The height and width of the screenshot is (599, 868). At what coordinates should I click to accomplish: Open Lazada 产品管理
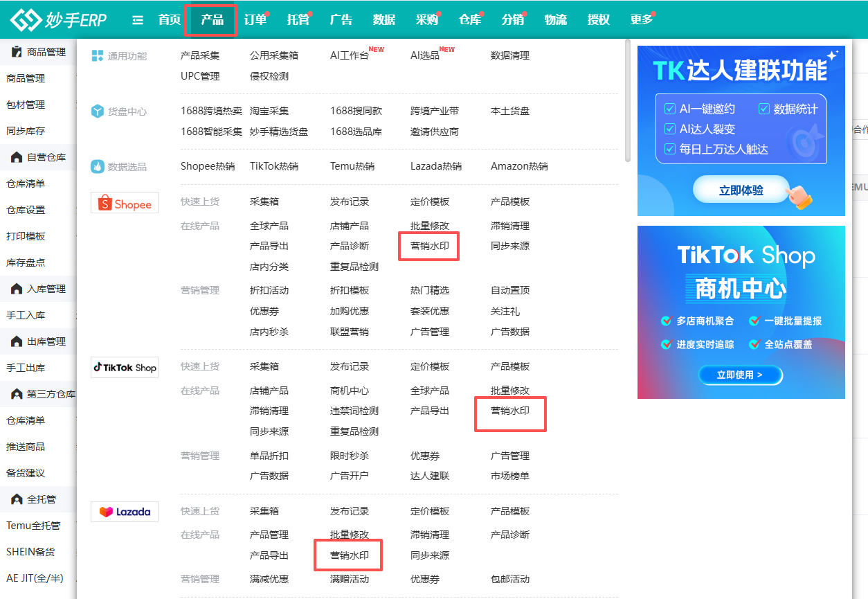tap(269, 535)
